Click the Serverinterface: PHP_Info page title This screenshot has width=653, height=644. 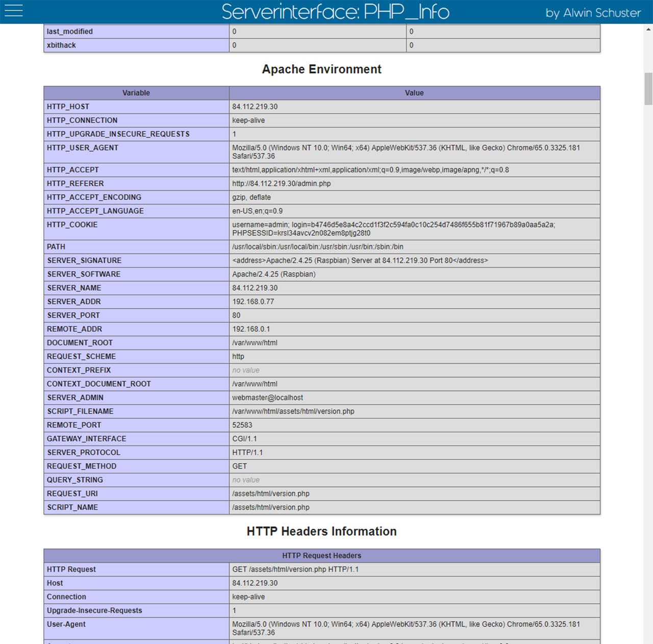pyautogui.click(x=335, y=12)
